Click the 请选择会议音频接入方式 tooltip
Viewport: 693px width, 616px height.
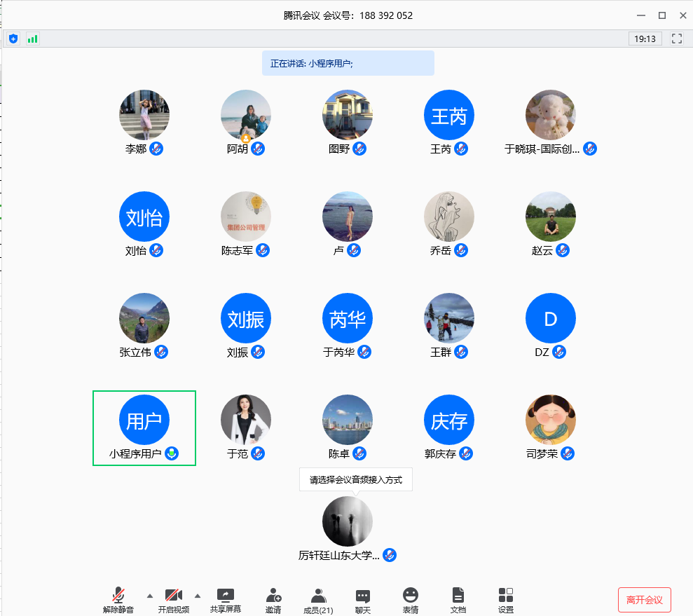tap(356, 480)
